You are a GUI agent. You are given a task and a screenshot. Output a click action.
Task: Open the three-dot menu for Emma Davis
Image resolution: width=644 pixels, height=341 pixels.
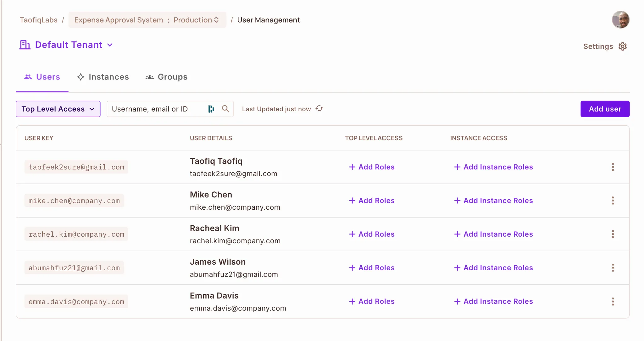pos(613,301)
